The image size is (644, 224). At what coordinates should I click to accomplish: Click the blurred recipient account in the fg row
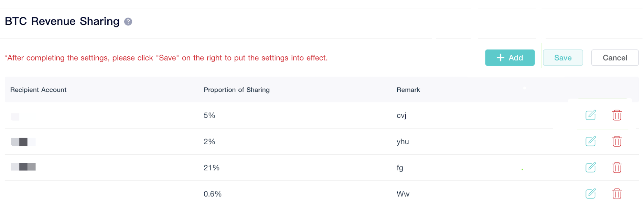click(23, 167)
